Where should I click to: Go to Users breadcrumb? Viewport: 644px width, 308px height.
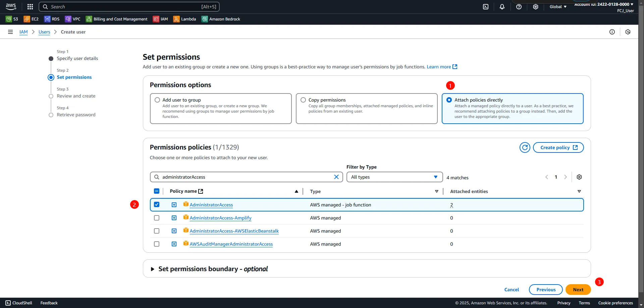coord(44,32)
